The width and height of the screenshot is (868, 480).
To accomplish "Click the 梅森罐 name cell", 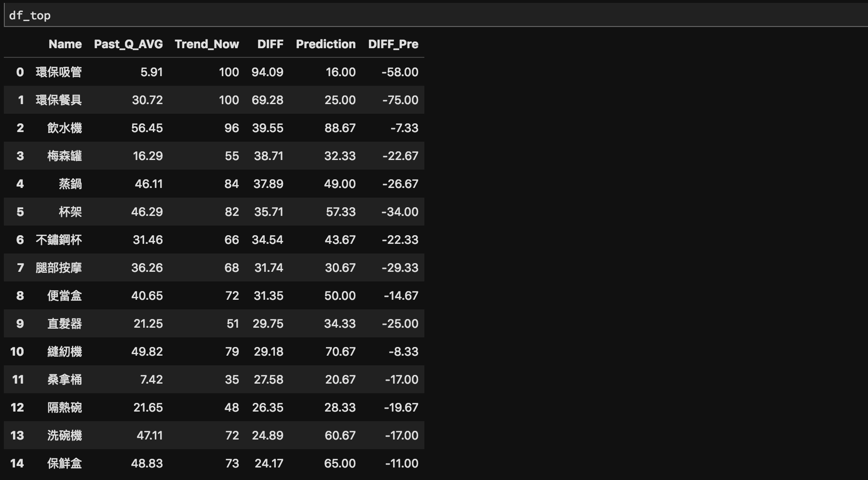I will click(65, 156).
